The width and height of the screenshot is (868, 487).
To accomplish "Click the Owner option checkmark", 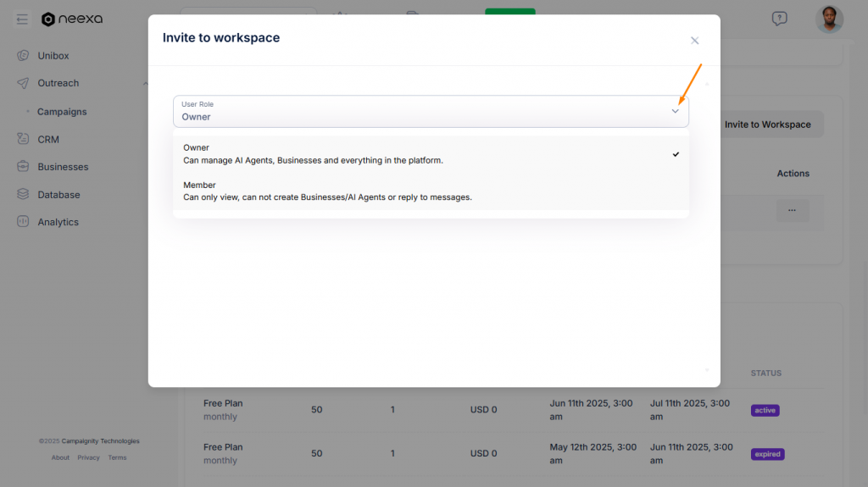I will 676,154.
